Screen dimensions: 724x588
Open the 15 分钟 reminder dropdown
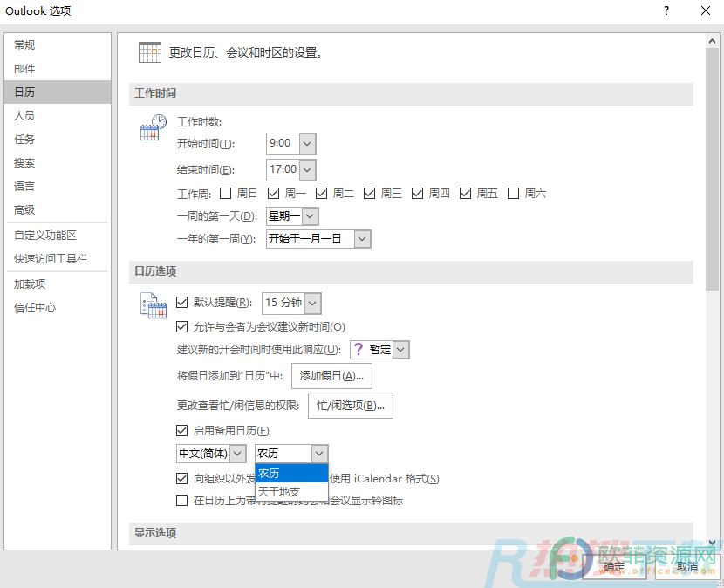pos(313,304)
